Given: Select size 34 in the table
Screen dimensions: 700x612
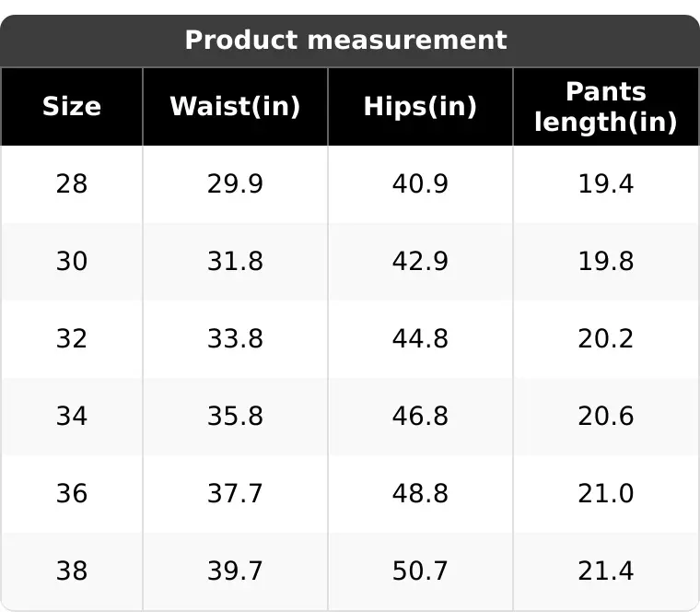Looking at the screenshot, I should tap(72, 417).
